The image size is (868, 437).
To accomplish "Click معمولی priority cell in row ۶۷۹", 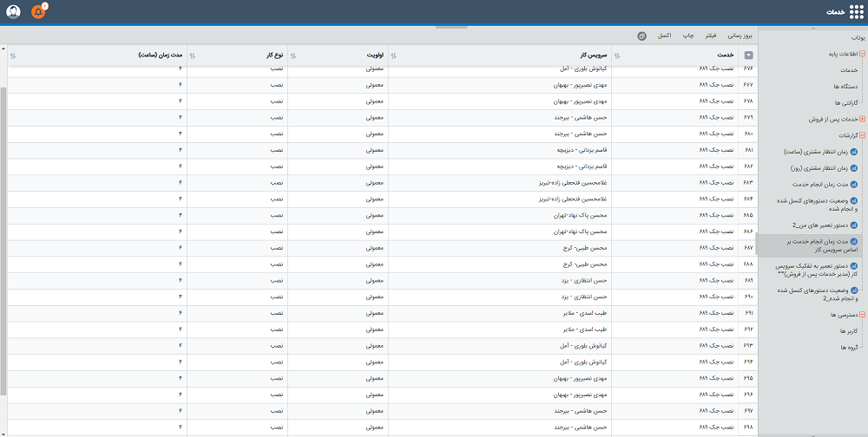I will point(338,117).
